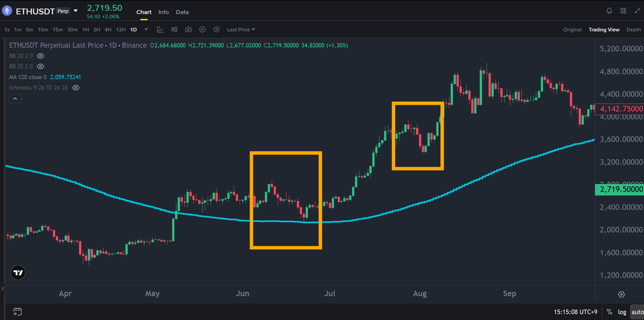Click the circled plus toolbar icon
This screenshot has height=320, width=644.
[202, 30]
